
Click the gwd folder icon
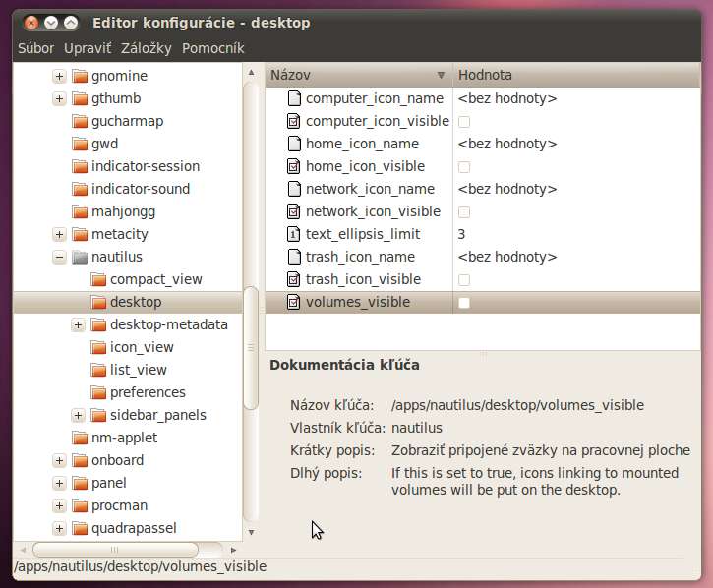coord(80,145)
